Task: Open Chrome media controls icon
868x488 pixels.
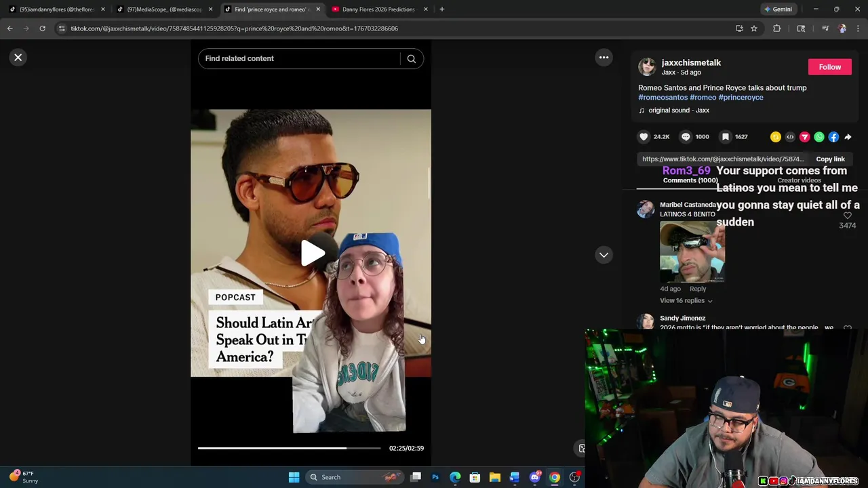Action: (x=825, y=28)
